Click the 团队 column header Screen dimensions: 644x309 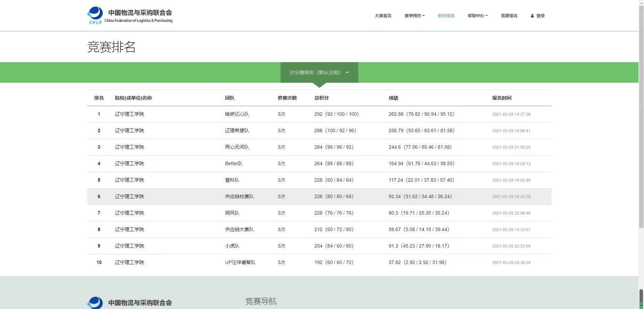tap(230, 98)
